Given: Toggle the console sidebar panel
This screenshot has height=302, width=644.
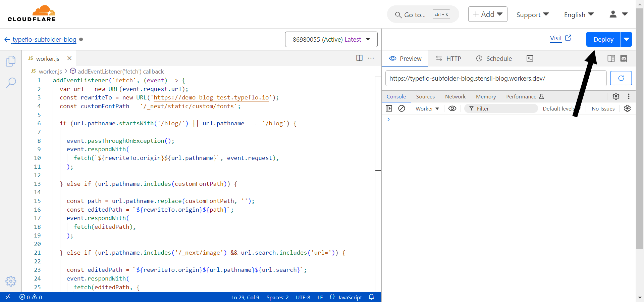Looking at the screenshot, I should tap(389, 109).
